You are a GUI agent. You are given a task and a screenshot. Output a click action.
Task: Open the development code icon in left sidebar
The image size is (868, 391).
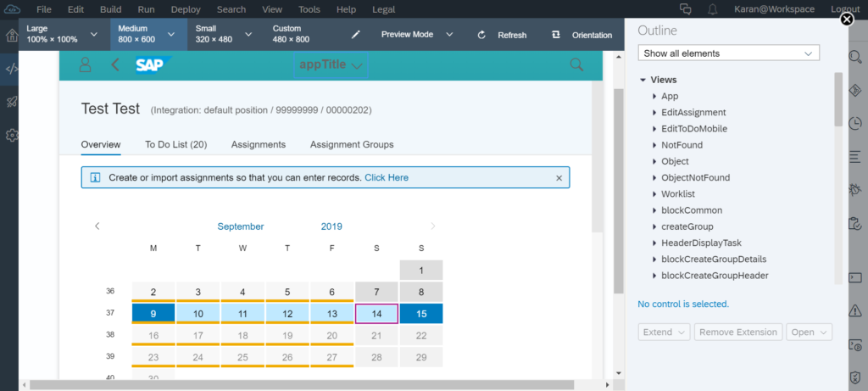tap(12, 70)
